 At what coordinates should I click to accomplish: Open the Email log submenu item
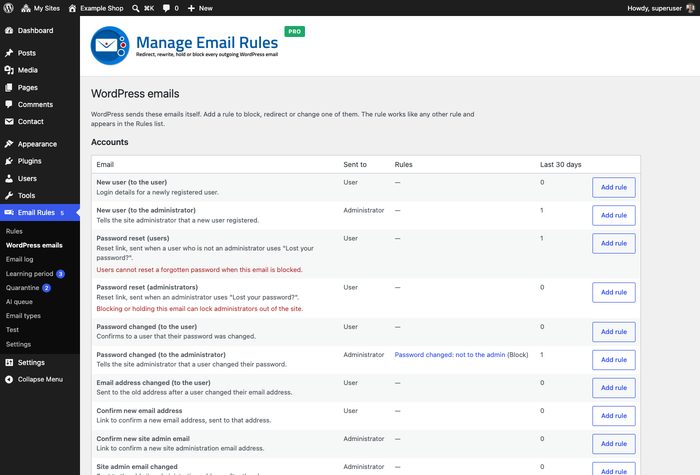(20, 259)
